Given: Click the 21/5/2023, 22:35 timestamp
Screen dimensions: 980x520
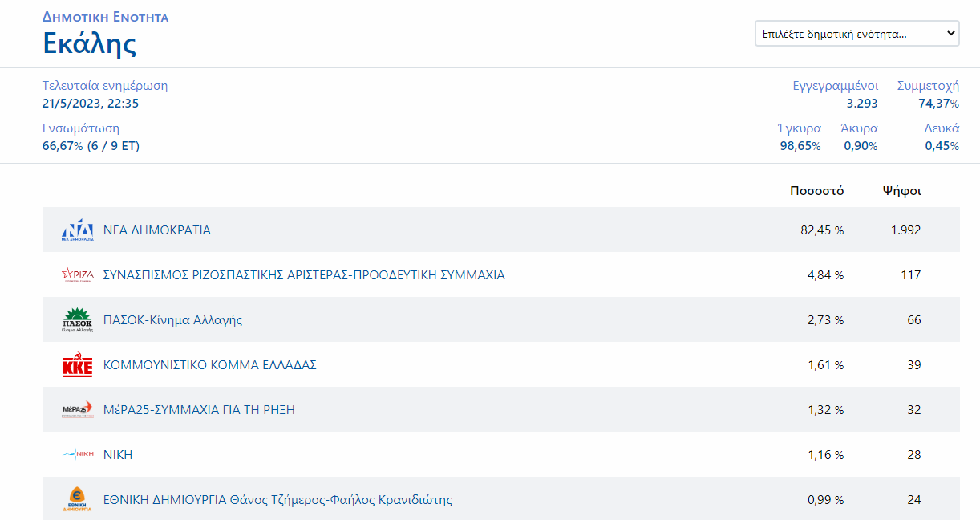Looking at the screenshot, I should pyautogui.click(x=91, y=103).
